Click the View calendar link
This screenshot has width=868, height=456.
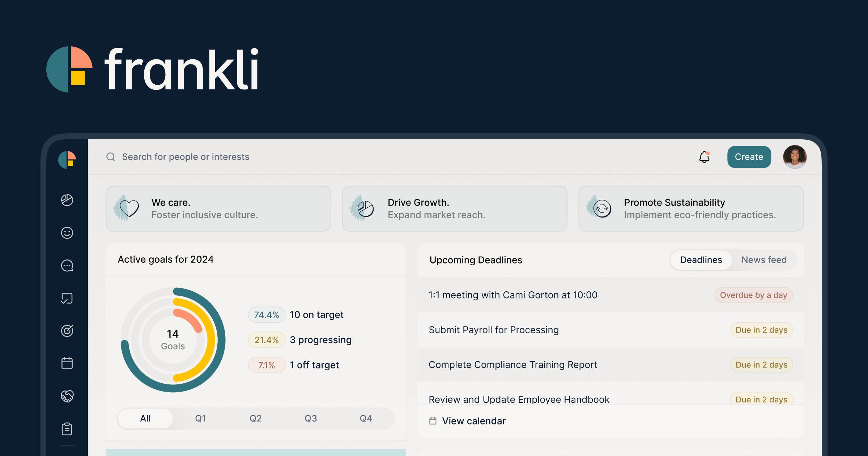(473, 421)
